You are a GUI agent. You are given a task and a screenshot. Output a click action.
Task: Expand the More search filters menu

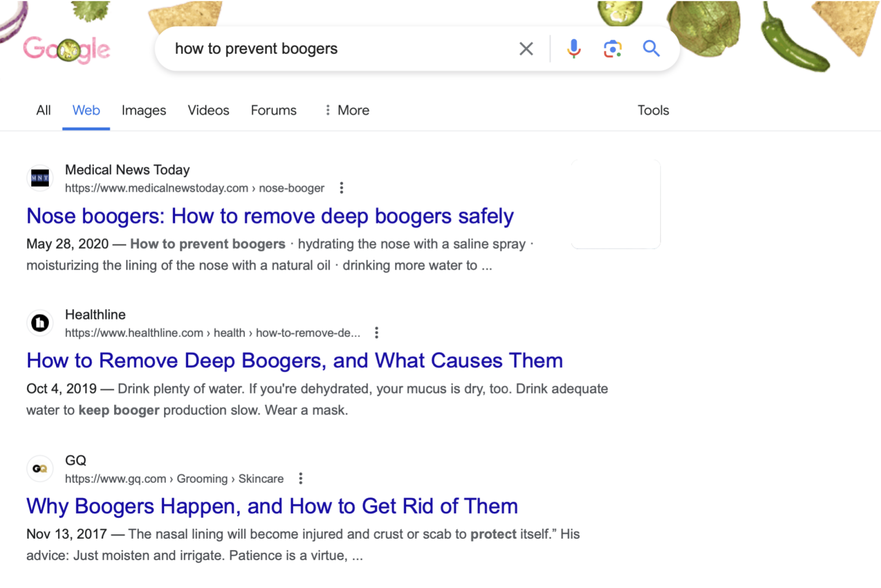tap(347, 110)
